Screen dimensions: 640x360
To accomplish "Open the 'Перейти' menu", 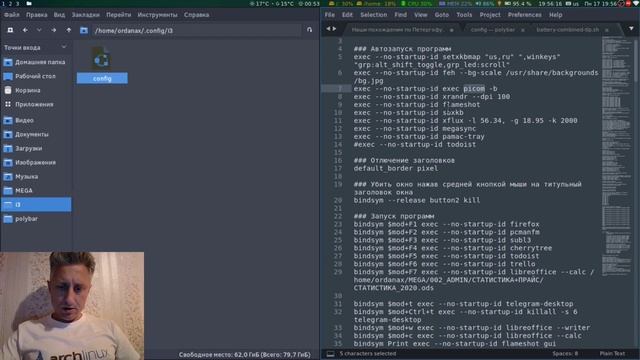I will (x=118, y=15).
